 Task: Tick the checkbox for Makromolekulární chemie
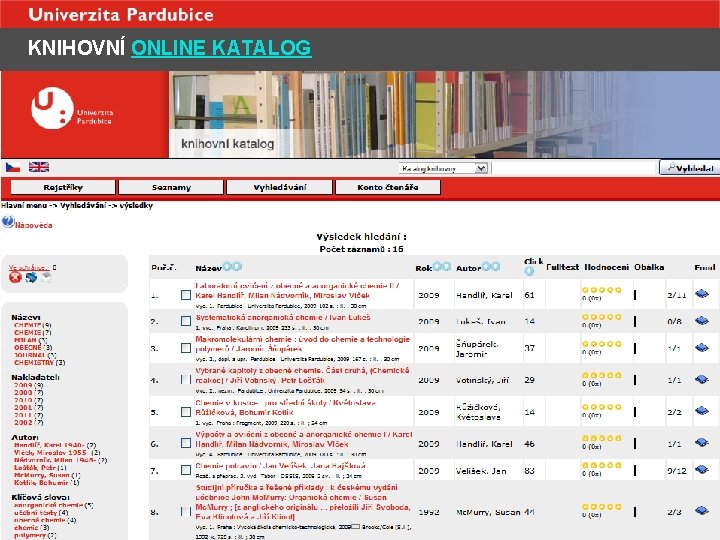tap(186, 348)
